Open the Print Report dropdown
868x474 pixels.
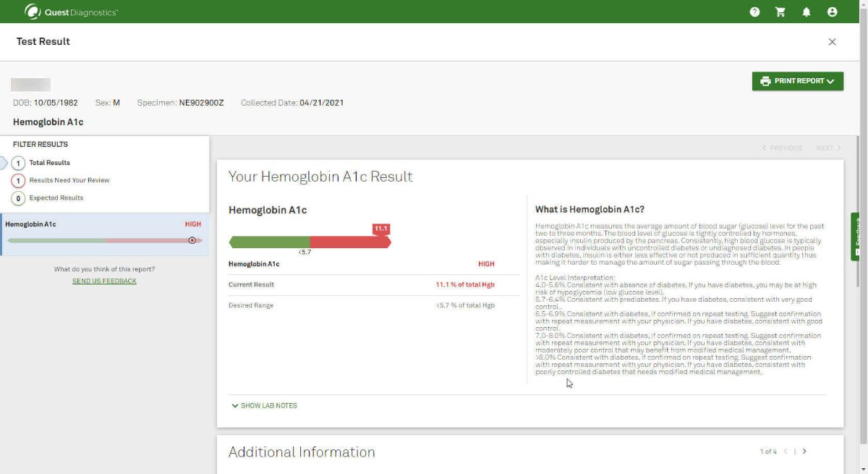(x=798, y=81)
